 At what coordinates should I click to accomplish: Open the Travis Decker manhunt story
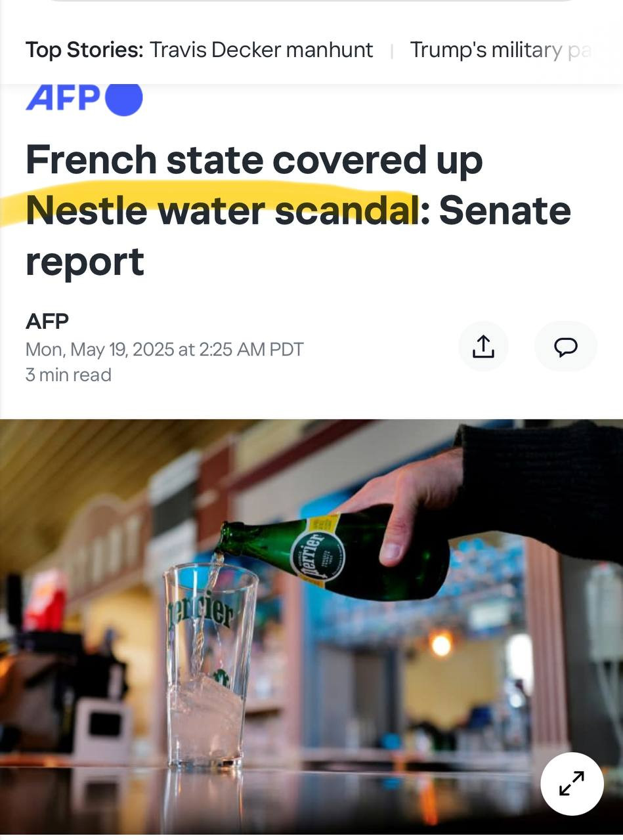tap(261, 50)
